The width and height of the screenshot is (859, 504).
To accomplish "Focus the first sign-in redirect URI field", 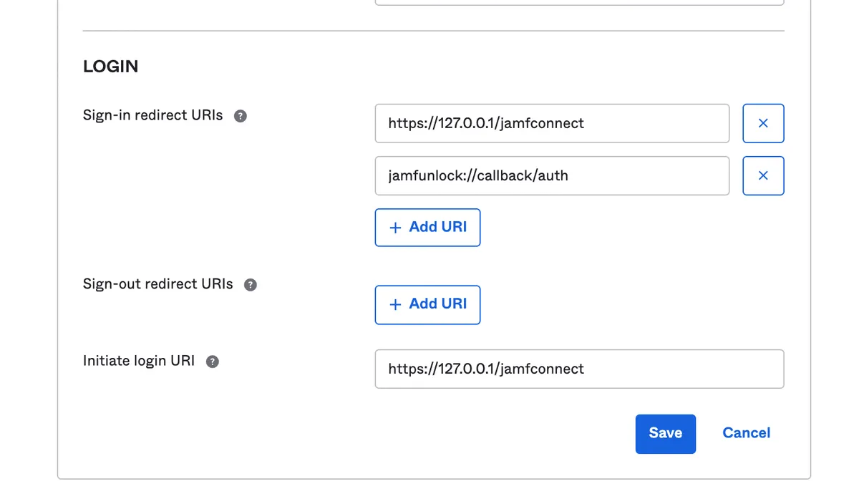I will click(551, 123).
